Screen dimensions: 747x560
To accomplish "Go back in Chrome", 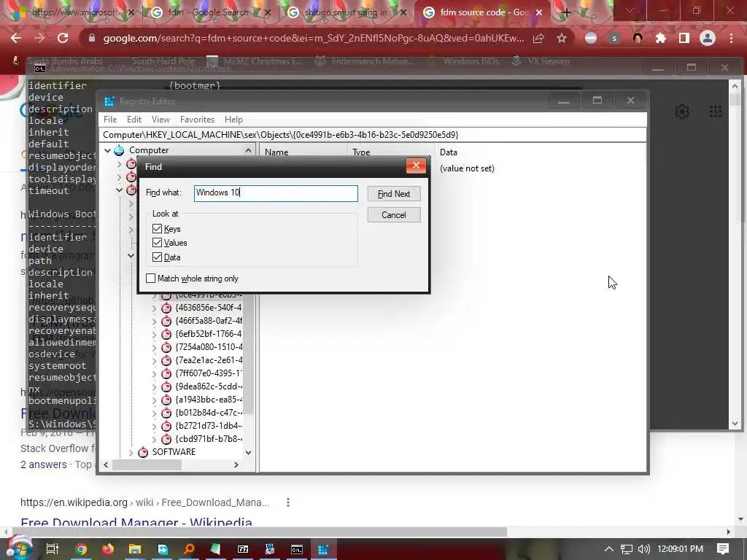I will point(16,38).
